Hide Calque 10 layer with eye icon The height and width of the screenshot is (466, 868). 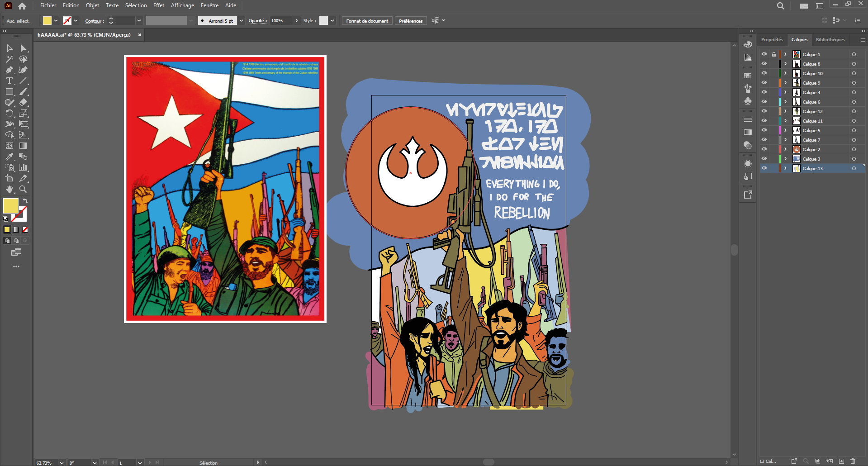(x=764, y=73)
